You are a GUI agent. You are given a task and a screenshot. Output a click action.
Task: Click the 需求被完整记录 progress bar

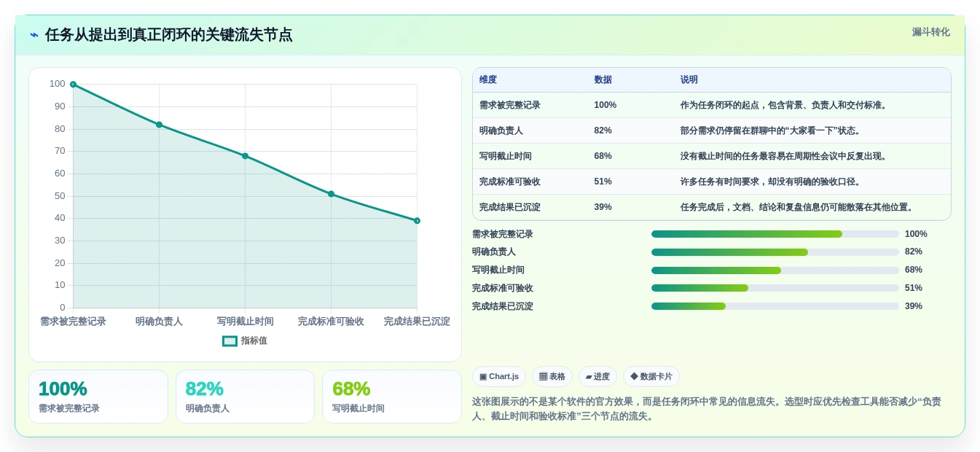[775, 234]
